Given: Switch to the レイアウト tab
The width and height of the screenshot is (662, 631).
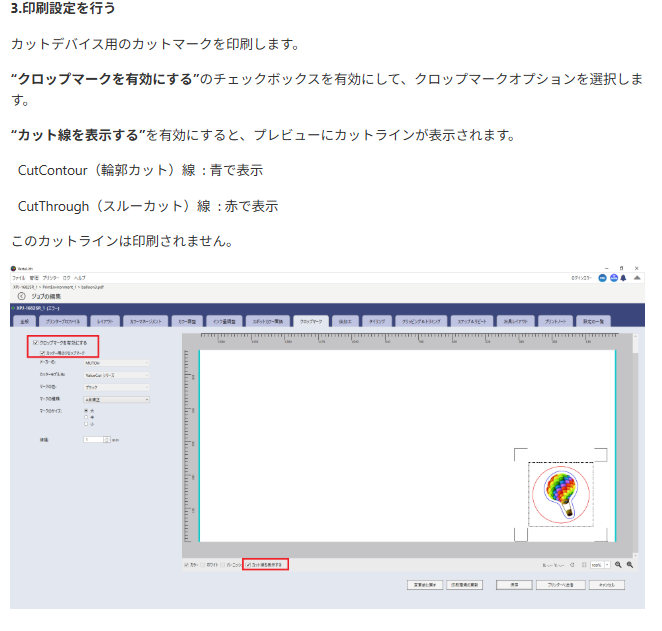Looking at the screenshot, I should coord(105,322).
